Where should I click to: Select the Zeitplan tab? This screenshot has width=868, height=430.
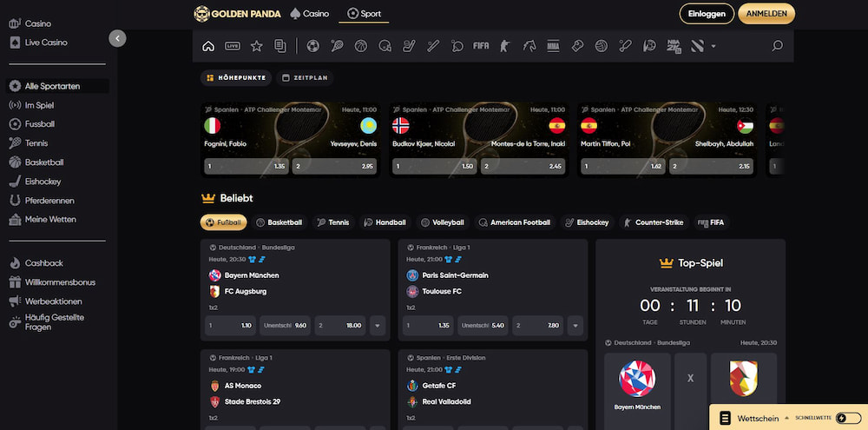[305, 78]
